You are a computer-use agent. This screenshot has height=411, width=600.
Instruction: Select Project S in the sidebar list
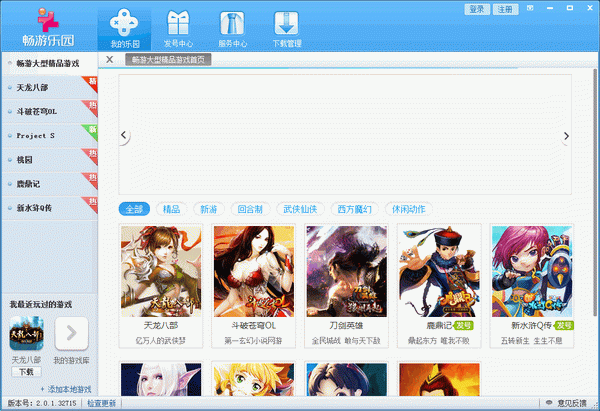(x=49, y=135)
